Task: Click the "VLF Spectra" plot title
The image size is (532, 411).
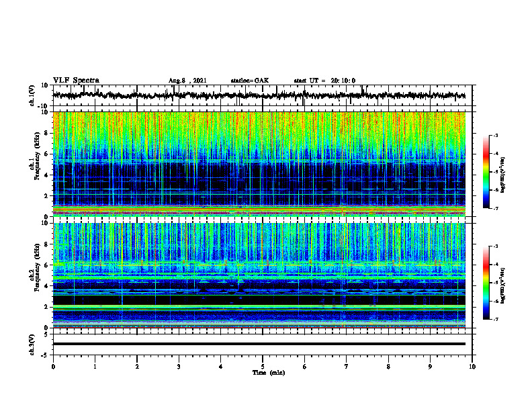Action: 76,81
